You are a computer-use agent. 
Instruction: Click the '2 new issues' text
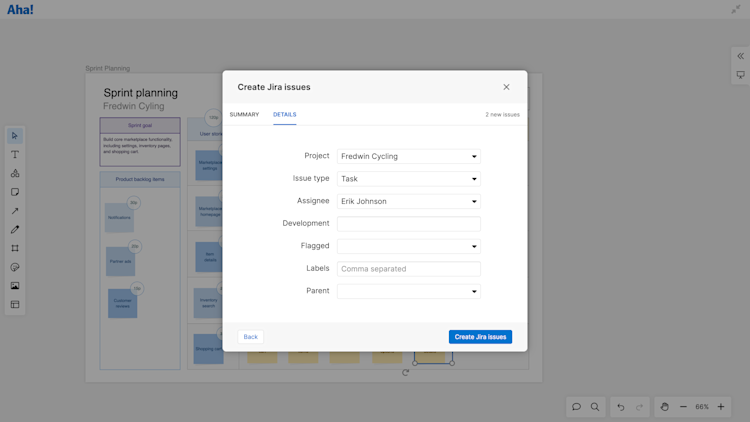502,114
